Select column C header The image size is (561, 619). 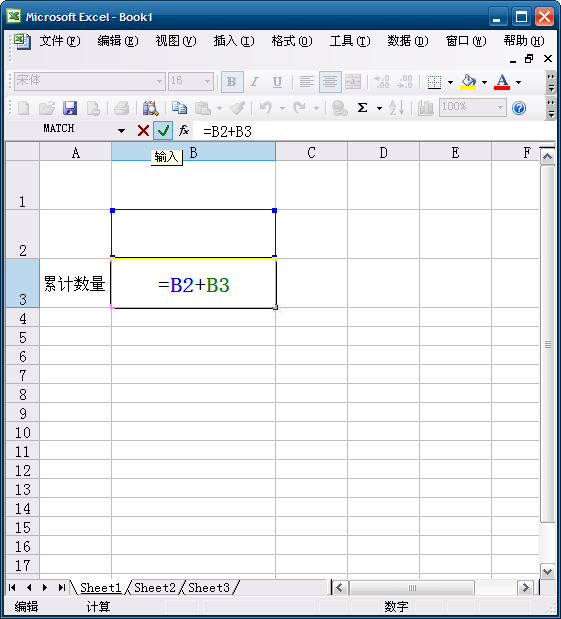pos(311,152)
